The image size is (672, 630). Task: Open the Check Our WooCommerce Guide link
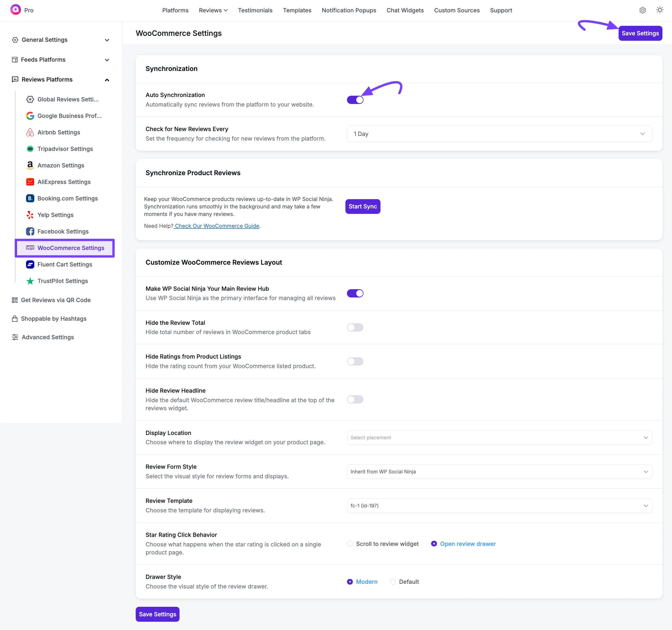coord(217,226)
